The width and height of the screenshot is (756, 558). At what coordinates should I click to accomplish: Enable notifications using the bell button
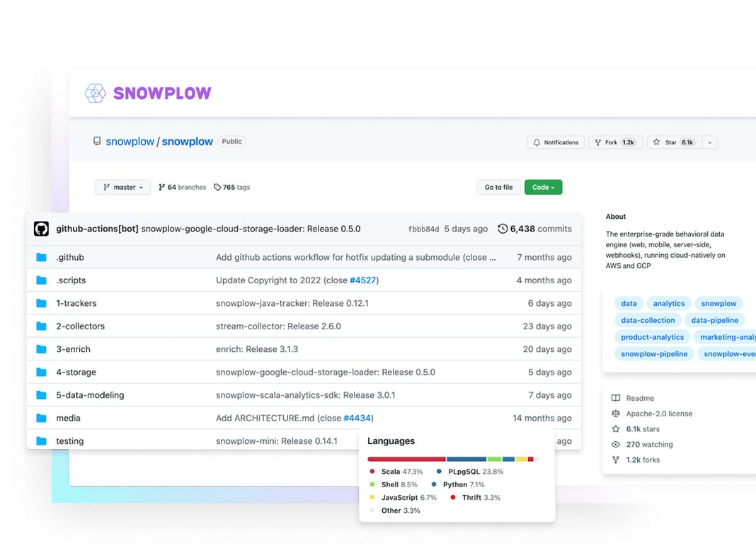pyautogui.click(x=556, y=142)
